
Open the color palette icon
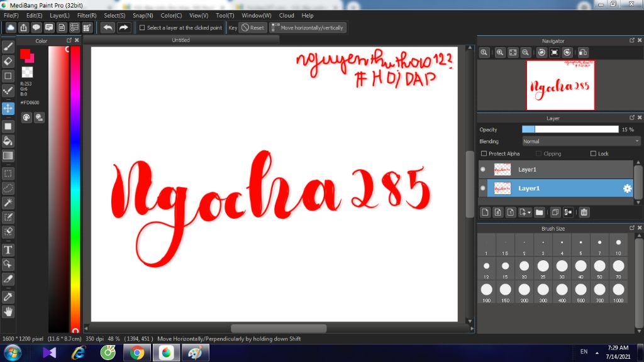(x=26, y=118)
